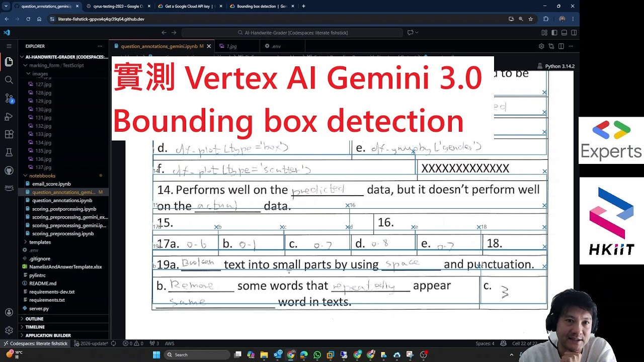Open WhatsApp from the Windows taskbar
The width and height of the screenshot is (644, 362).
(317, 354)
